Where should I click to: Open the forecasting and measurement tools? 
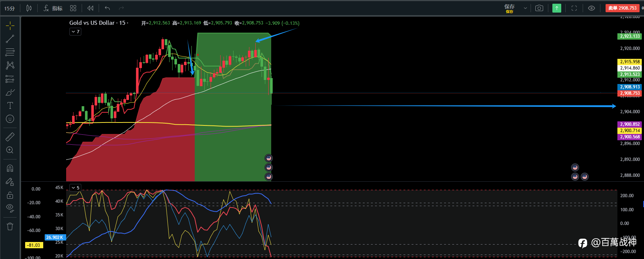point(10,79)
